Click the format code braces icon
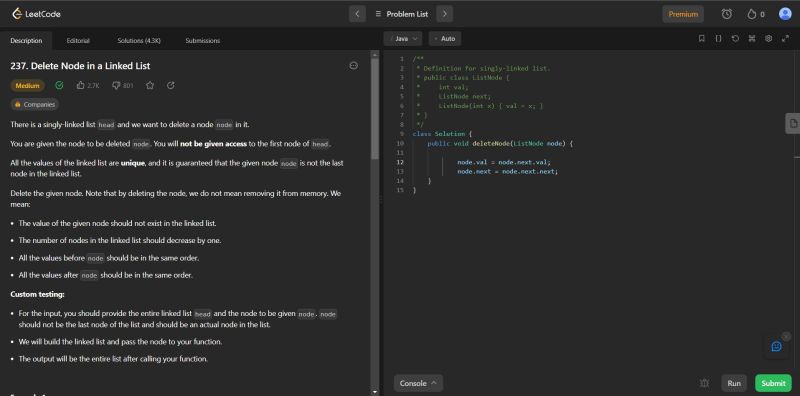The height and width of the screenshot is (396, 800). coord(718,38)
